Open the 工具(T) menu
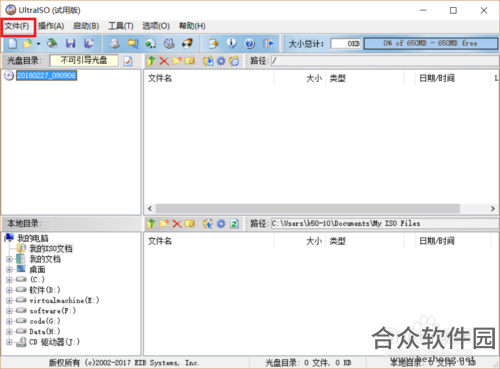 click(x=121, y=26)
